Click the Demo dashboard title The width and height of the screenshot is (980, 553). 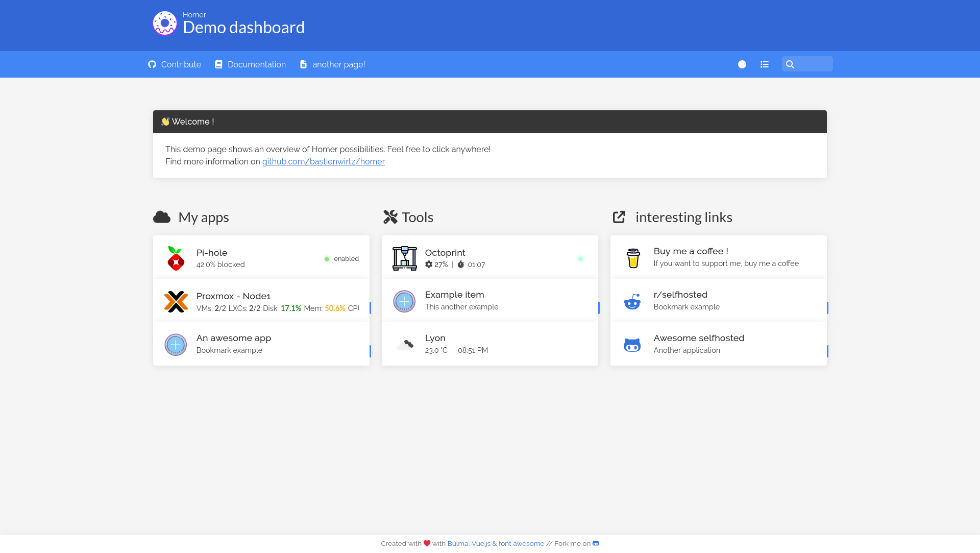point(243,28)
